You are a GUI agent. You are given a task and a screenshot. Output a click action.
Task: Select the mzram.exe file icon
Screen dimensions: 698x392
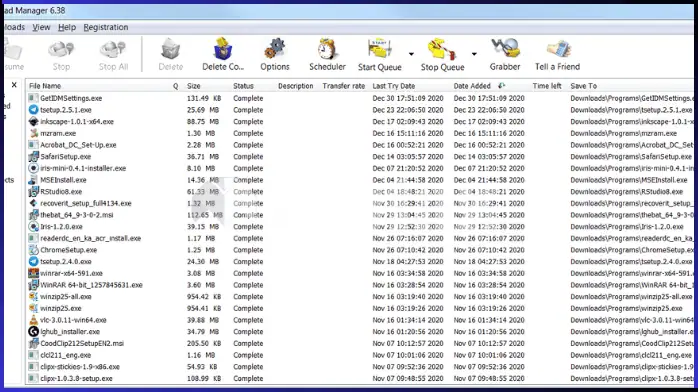tap(33, 133)
